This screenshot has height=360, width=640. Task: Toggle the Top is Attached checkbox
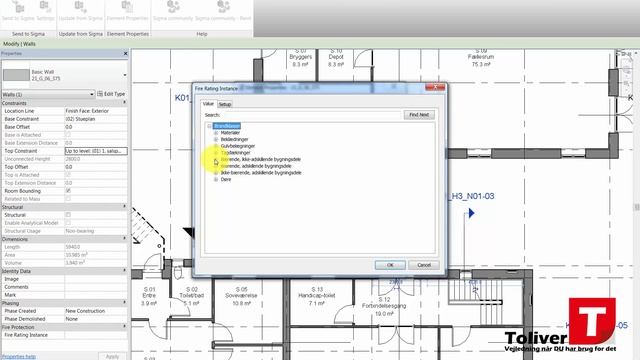click(x=68, y=175)
